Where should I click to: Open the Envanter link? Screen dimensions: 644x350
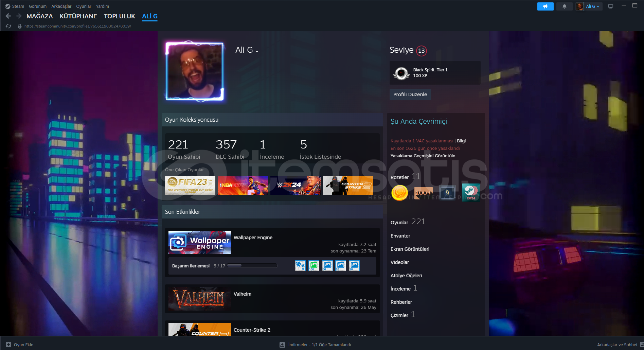[x=400, y=236]
